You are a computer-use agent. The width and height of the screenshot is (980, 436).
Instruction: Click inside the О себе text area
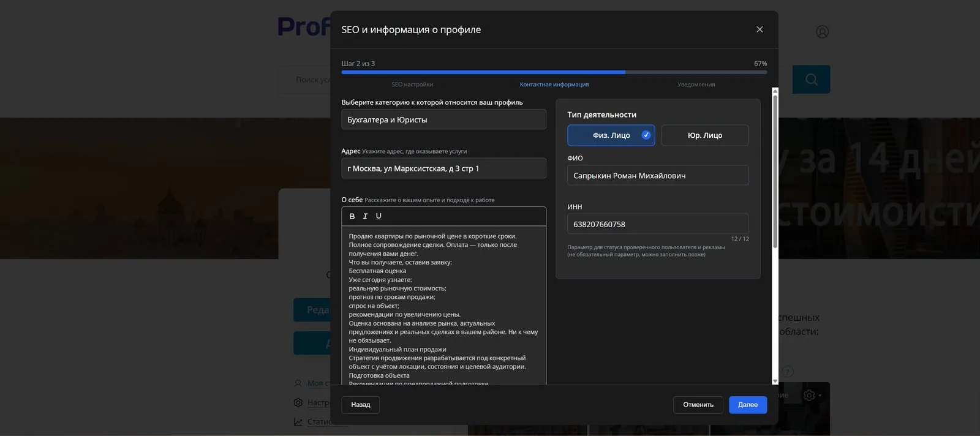click(x=443, y=306)
